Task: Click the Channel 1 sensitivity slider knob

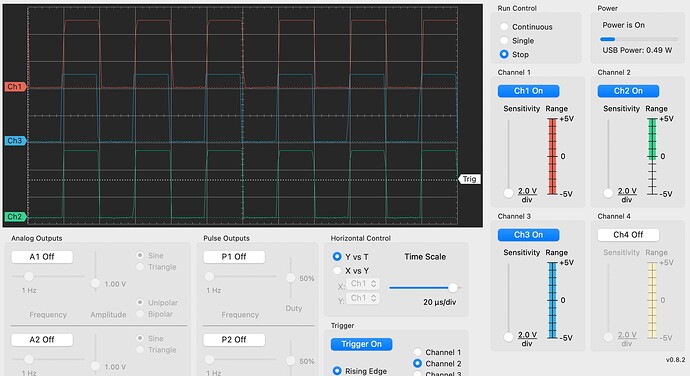Action: pos(508,193)
